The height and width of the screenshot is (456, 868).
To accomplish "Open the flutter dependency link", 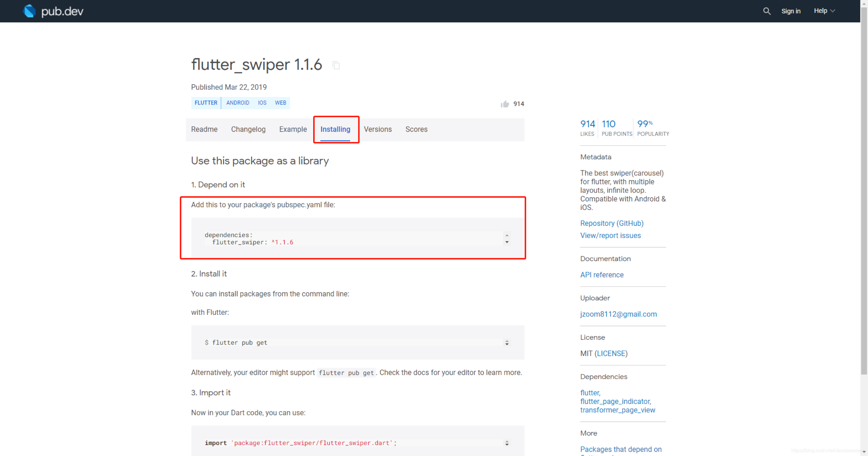I will pyautogui.click(x=590, y=393).
